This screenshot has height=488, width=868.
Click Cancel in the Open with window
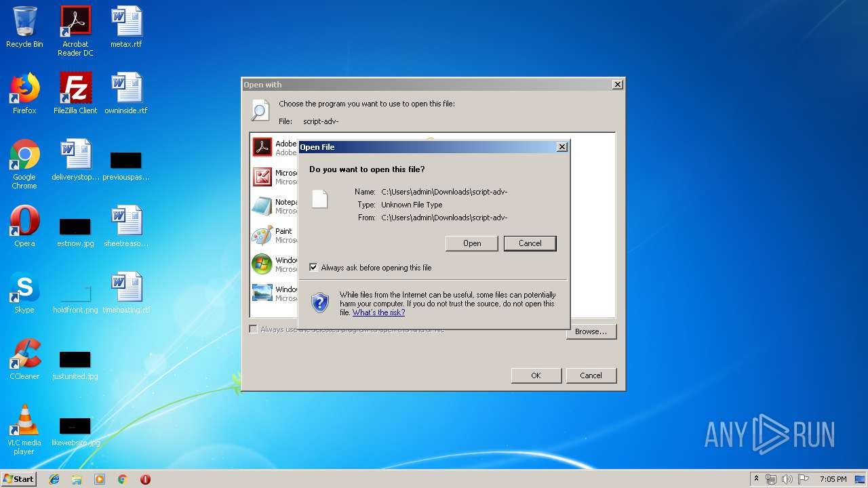591,375
